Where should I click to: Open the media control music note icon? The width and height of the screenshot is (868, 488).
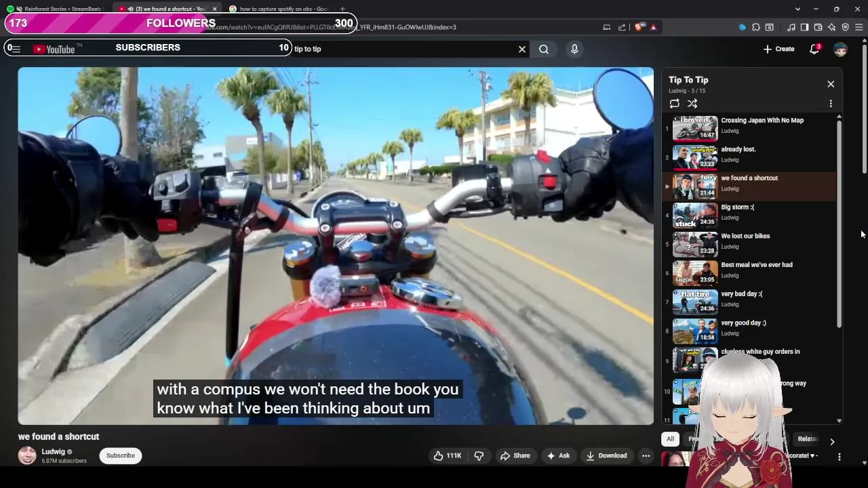tap(791, 27)
